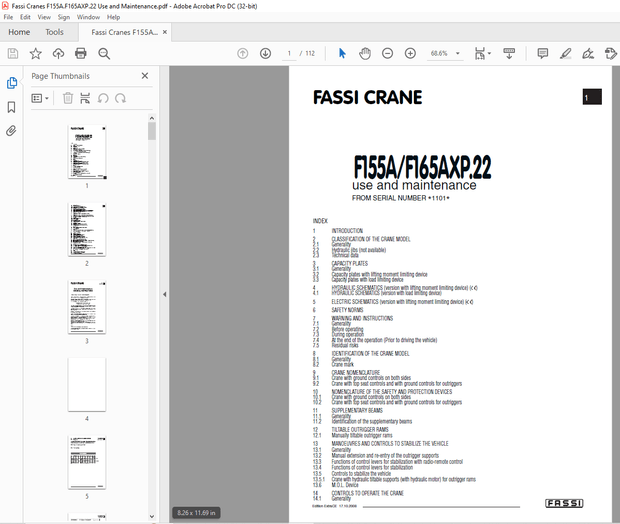Screen dimensions: 620x524
Task: Delete selected page trash icon
Action: [x=68, y=98]
